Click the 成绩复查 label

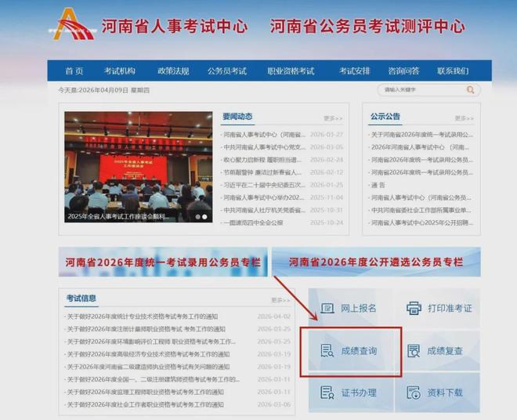pos(445,351)
